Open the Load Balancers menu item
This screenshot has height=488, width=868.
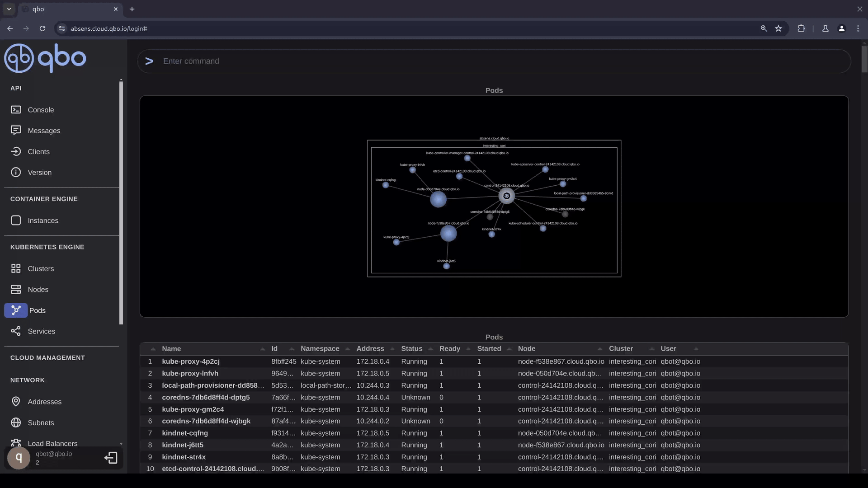(x=52, y=443)
